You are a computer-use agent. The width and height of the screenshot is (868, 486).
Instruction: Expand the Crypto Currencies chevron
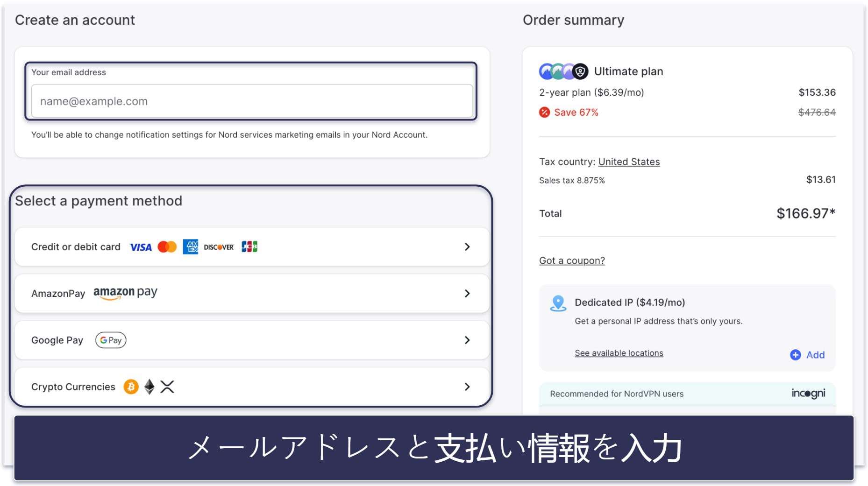pyautogui.click(x=467, y=387)
